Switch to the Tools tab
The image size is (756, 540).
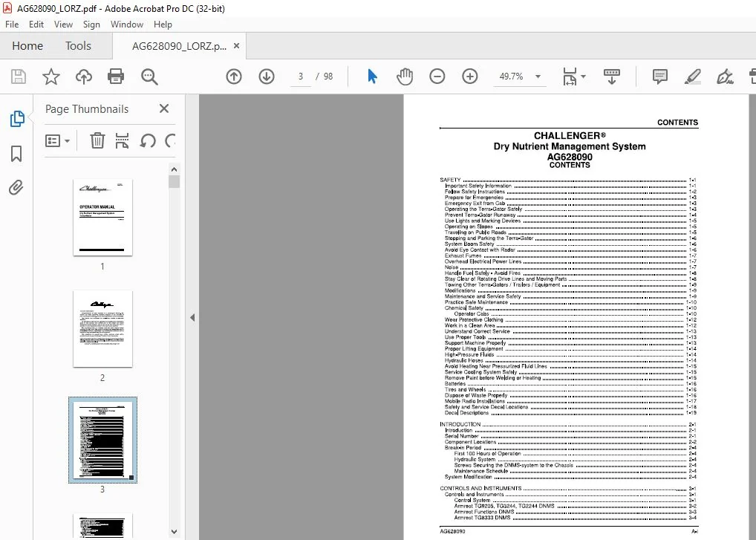[78, 46]
